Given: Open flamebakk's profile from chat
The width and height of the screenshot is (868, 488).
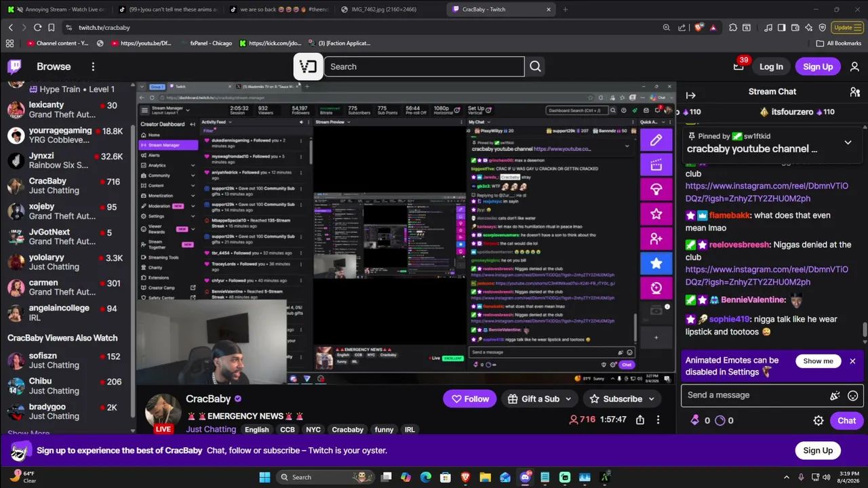Looking at the screenshot, I should click(730, 216).
